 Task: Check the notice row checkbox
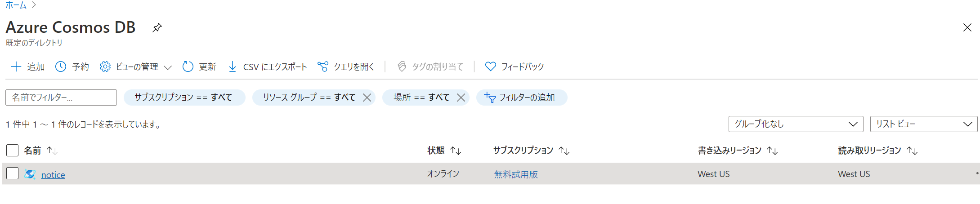pos(13,173)
